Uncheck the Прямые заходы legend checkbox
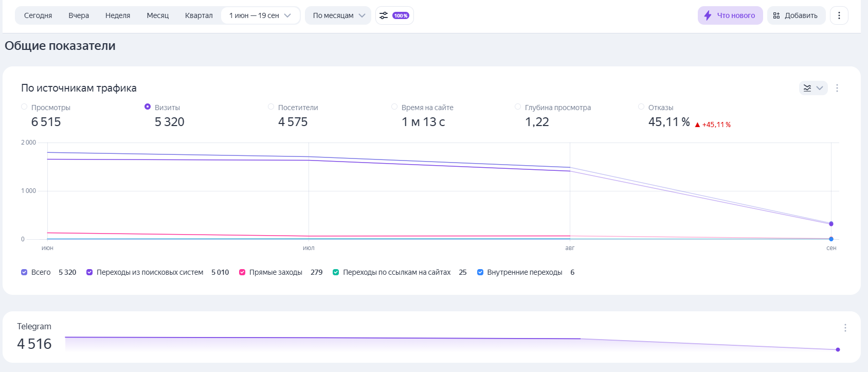Image resolution: width=868 pixels, height=372 pixels. (x=242, y=272)
